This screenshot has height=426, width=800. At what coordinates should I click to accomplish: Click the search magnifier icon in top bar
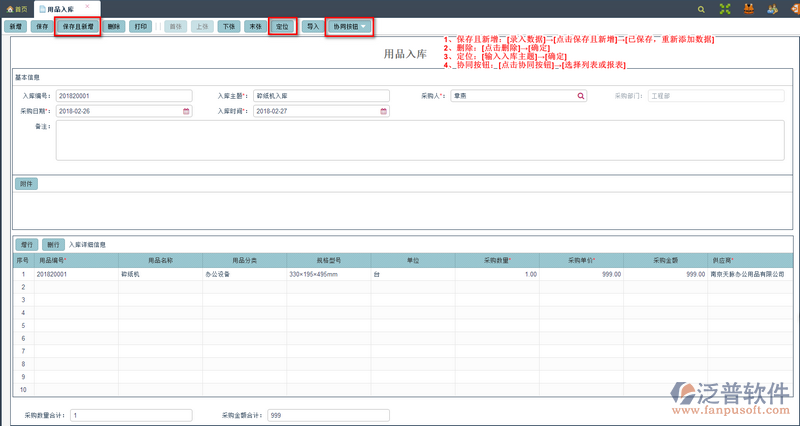[x=728, y=8]
